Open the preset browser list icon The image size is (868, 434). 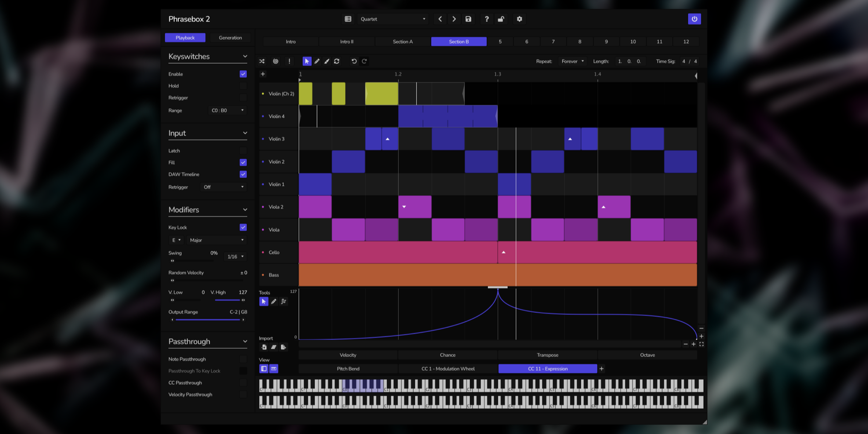click(x=348, y=19)
